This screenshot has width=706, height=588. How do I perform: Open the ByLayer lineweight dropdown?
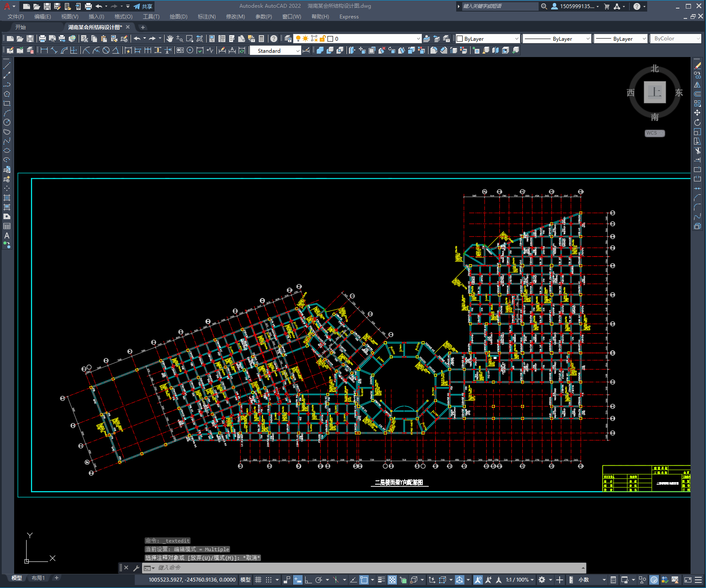point(621,39)
